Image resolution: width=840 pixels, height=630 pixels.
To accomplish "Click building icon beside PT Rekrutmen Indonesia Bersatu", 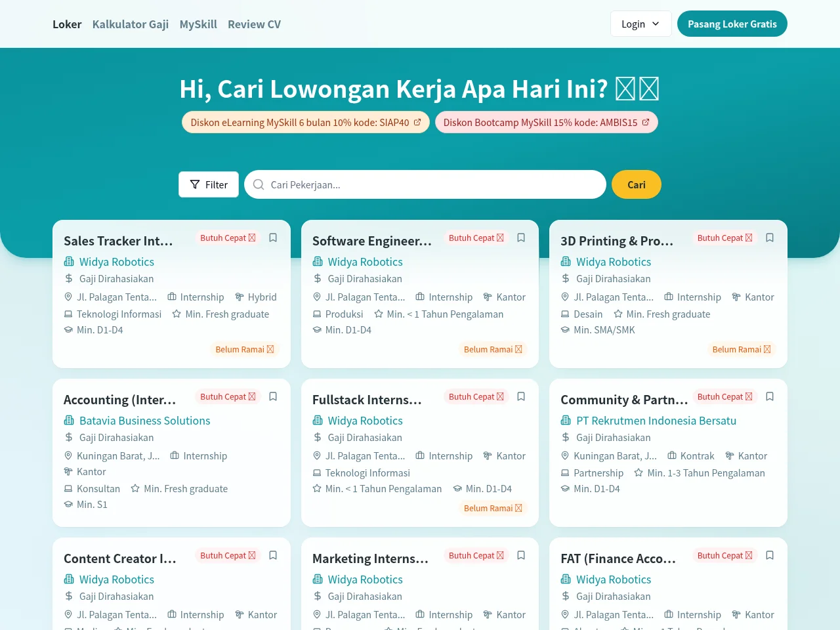I will (x=566, y=421).
